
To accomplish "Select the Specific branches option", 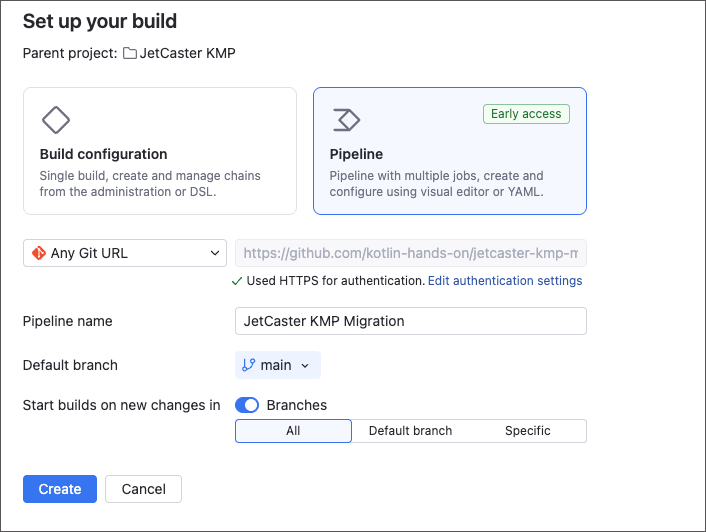I will (528, 431).
